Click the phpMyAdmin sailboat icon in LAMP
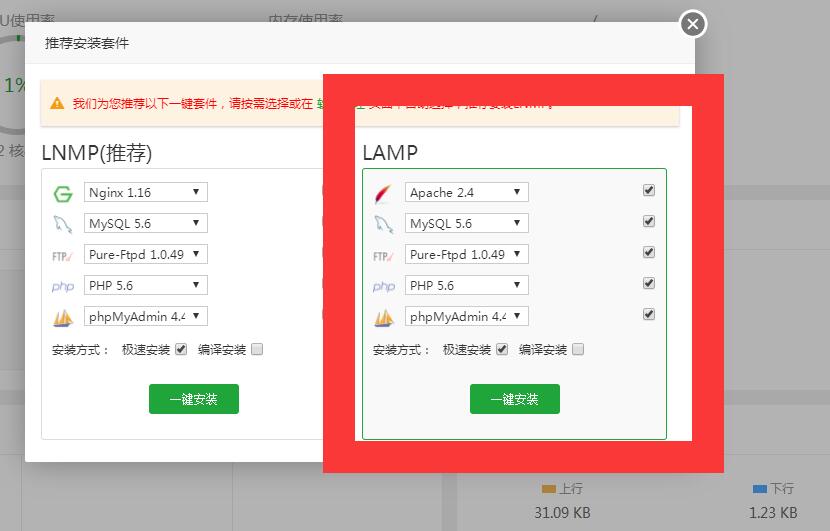This screenshot has height=531, width=830. (384, 317)
